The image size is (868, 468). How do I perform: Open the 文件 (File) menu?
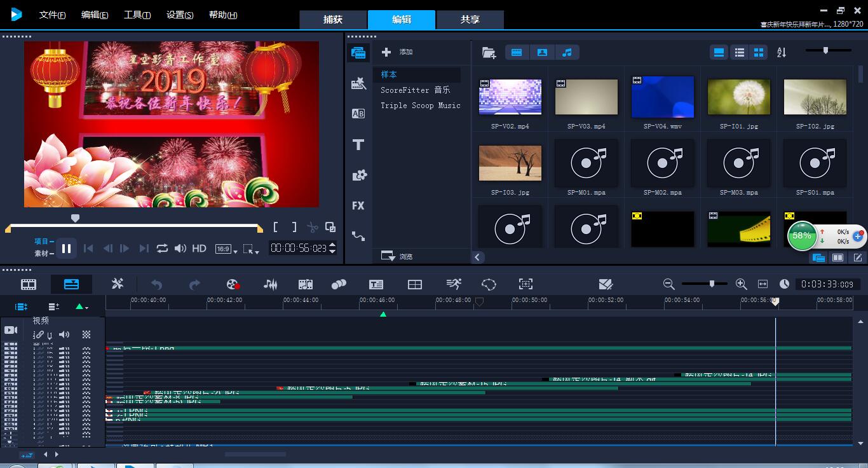pyautogui.click(x=53, y=15)
